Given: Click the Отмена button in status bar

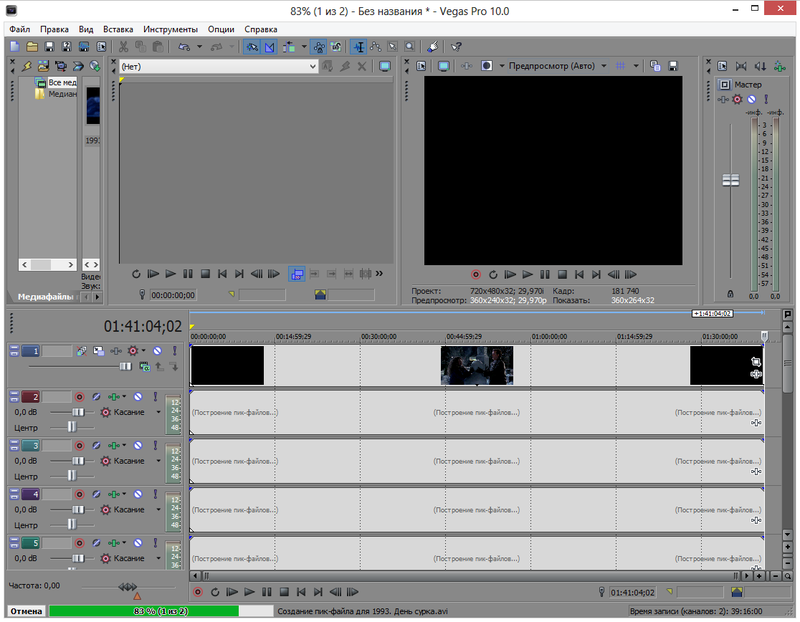Looking at the screenshot, I should 25,610.
